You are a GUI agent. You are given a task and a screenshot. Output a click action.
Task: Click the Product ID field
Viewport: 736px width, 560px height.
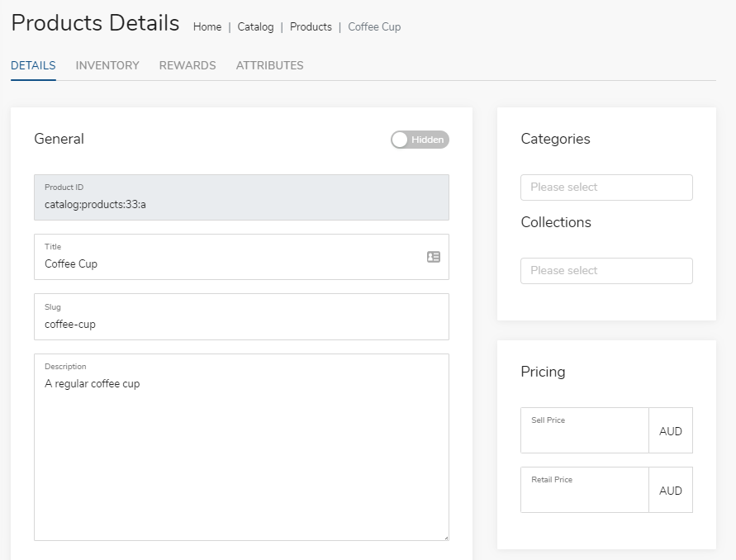[x=241, y=197]
